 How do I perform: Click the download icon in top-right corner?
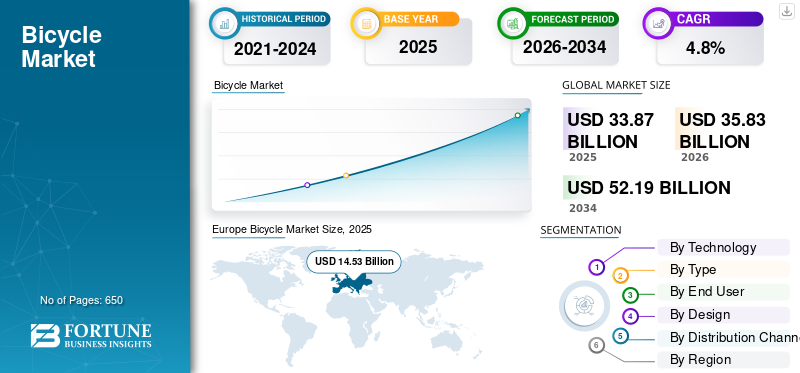pos(786,11)
